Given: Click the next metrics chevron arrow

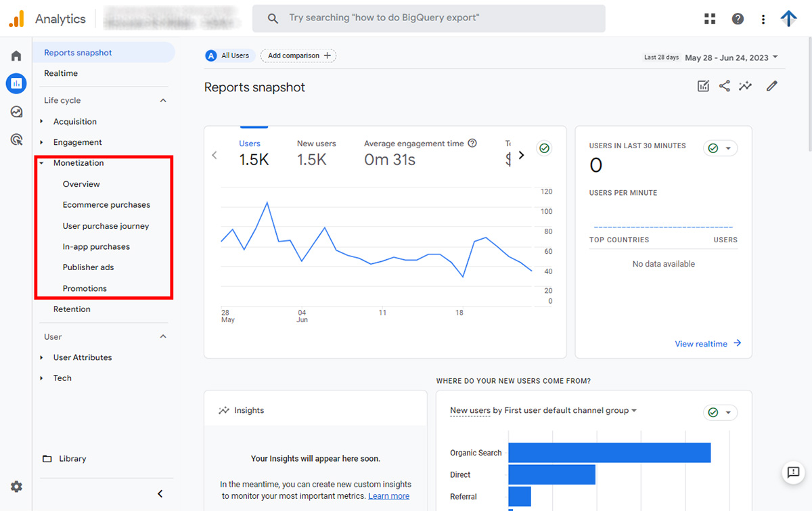Looking at the screenshot, I should (x=521, y=155).
